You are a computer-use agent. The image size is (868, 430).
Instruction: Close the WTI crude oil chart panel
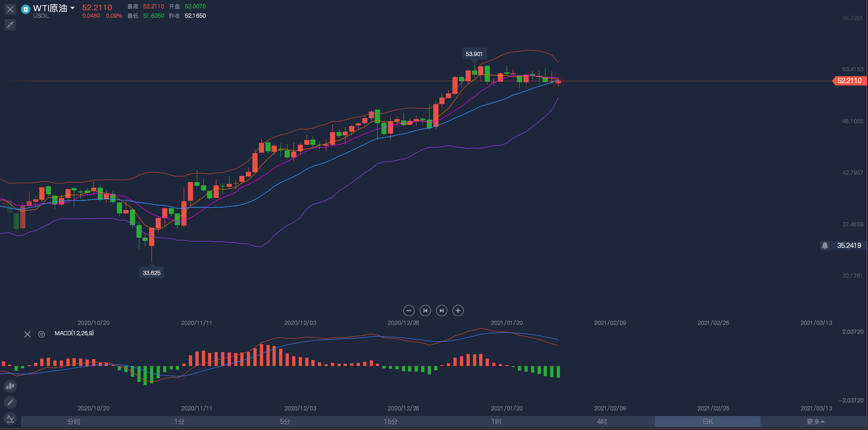click(x=10, y=9)
